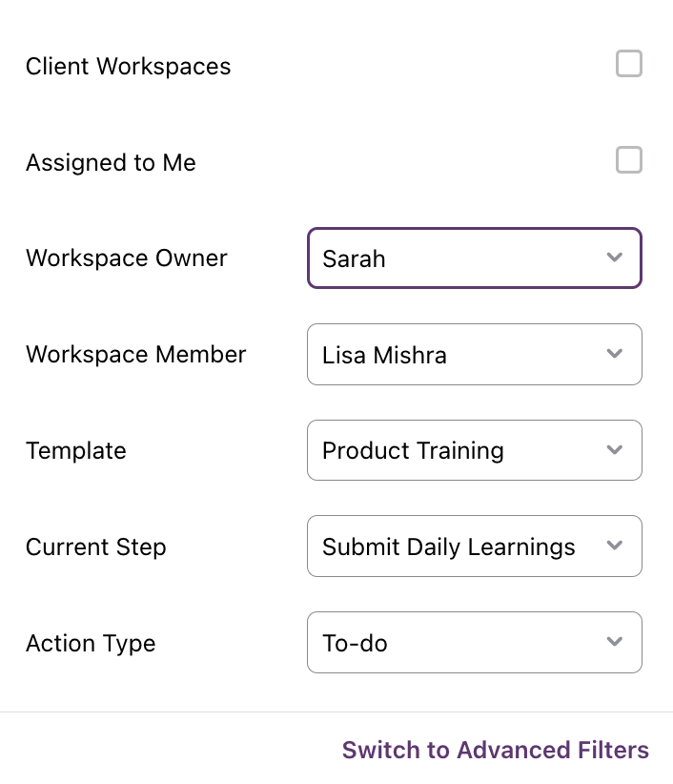Click the chevron arrow beside Product Training
Screen dimensions: 673x784
(x=614, y=449)
